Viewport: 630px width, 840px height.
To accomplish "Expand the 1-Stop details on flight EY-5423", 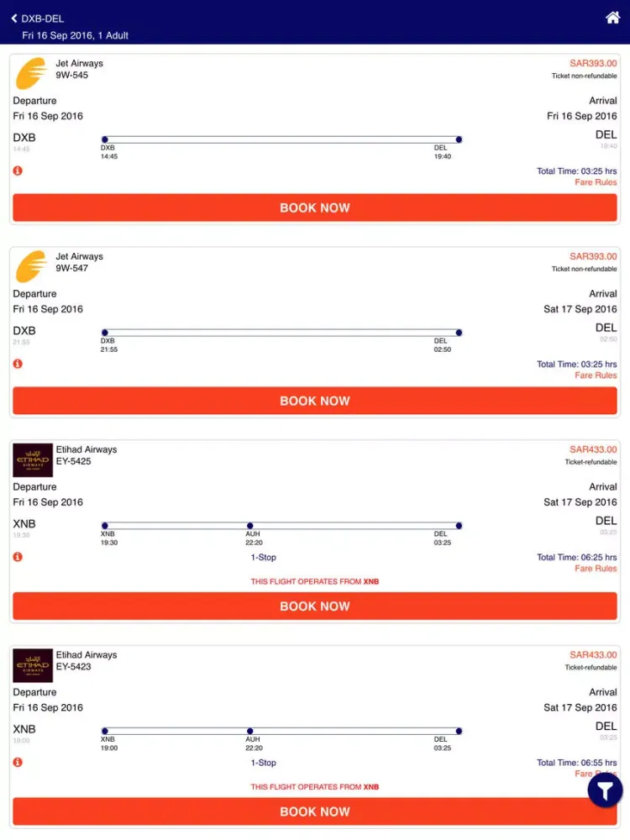I will point(263,763).
